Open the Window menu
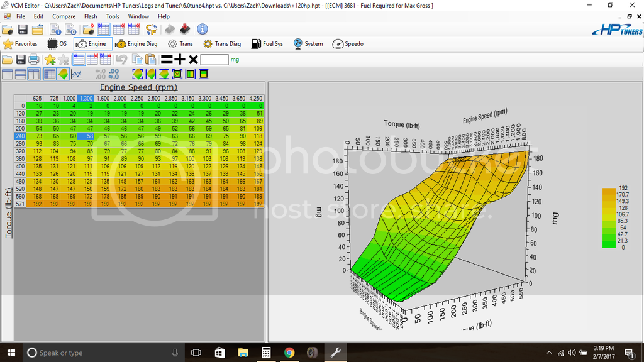The width and height of the screenshot is (644, 362). tap(138, 16)
